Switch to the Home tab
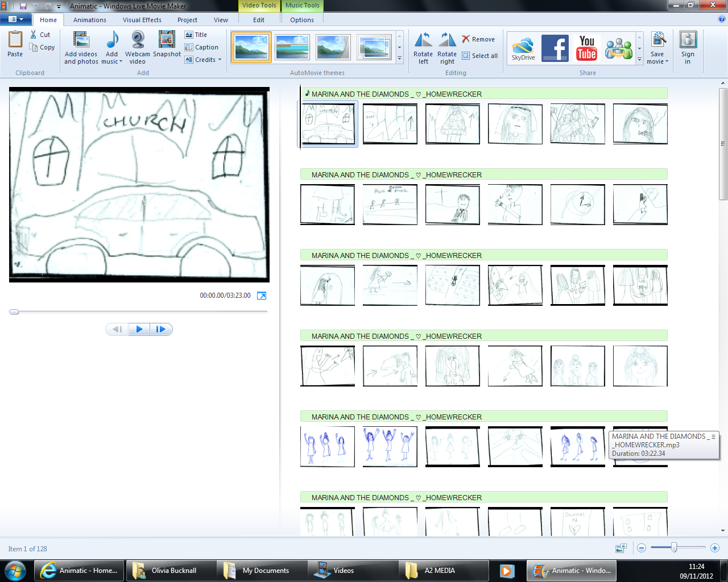The height and width of the screenshot is (582, 728). (48, 20)
